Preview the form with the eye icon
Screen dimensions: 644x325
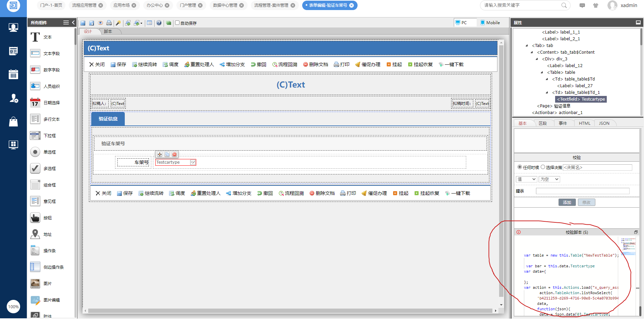tap(100, 23)
